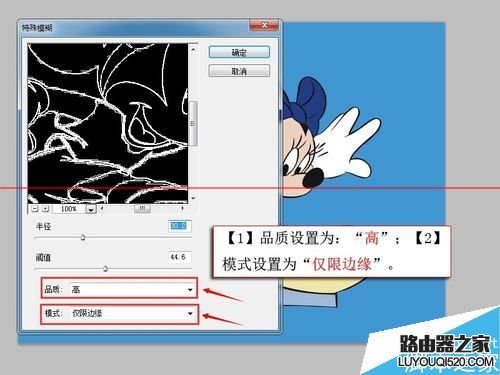The image size is (500, 375).
Task: Click the zoom out minus icon
Action: pyautogui.click(x=35, y=209)
